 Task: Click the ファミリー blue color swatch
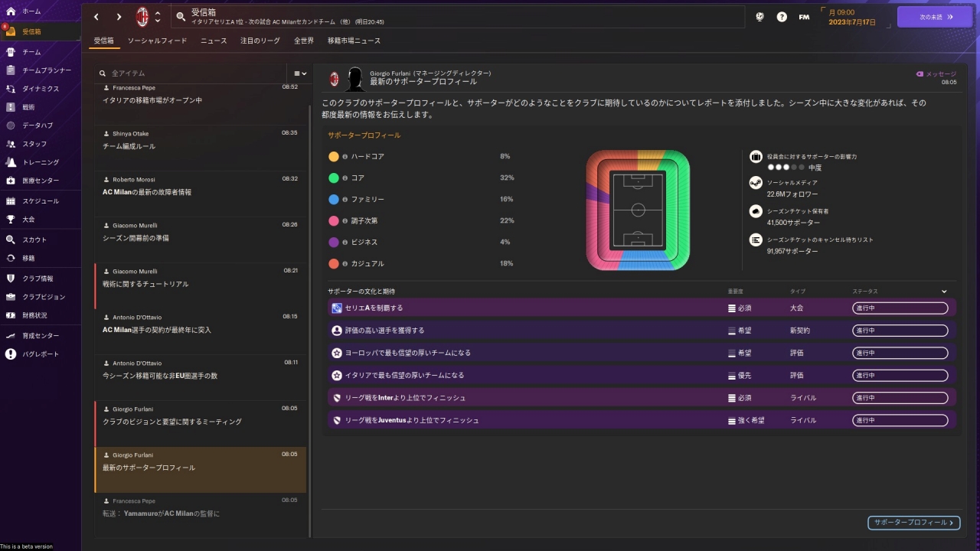point(334,200)
